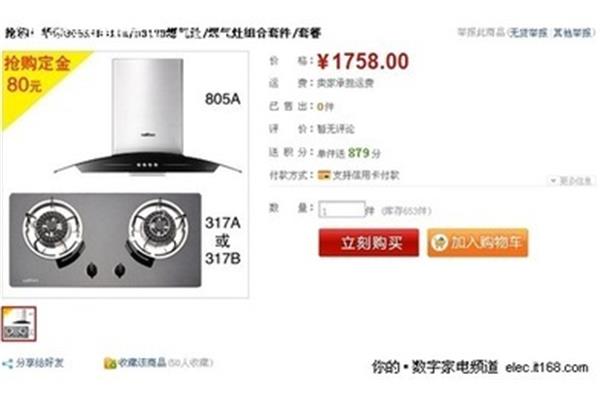Click the gas stove 317A product image
This screenshot has height=400, width=600.
coord(105,240)
